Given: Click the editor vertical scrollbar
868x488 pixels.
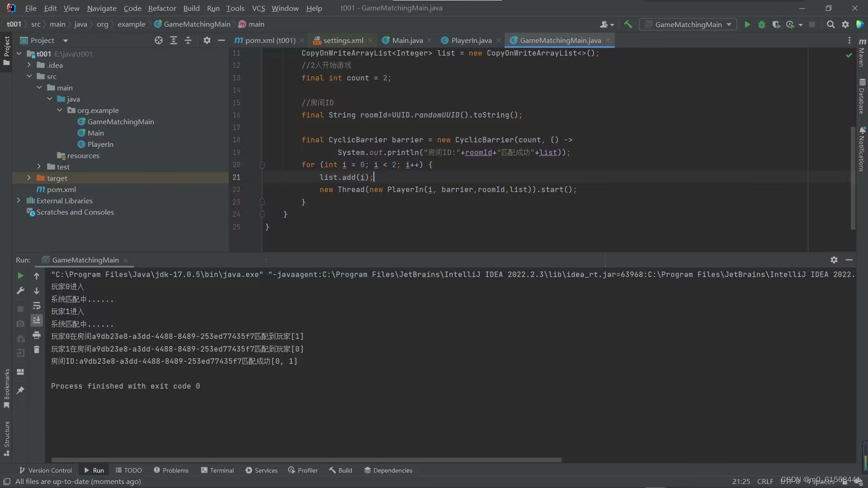Looking at the screenshot, I should coord(853,178).
